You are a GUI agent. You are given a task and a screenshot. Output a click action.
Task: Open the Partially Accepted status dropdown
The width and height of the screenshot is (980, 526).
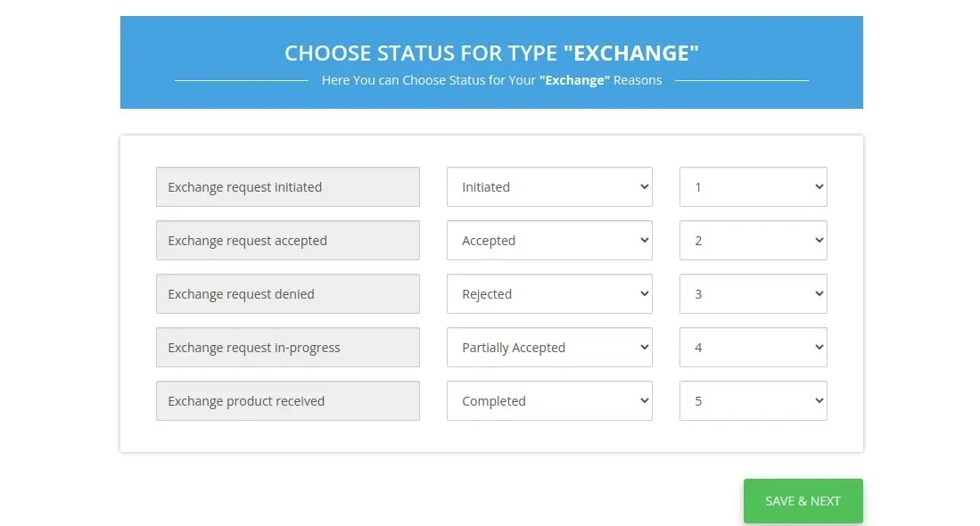click(x=548, y=347)
